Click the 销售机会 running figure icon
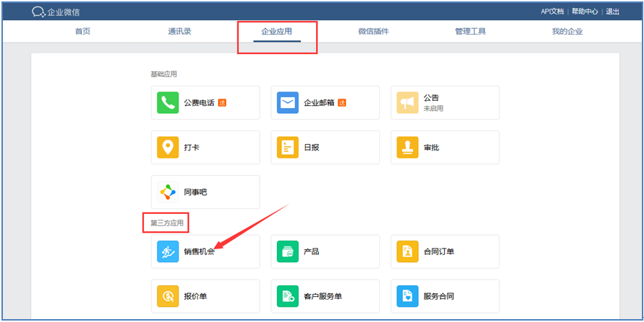The width and height of the screenshot is (644, 322). (168, 251)
